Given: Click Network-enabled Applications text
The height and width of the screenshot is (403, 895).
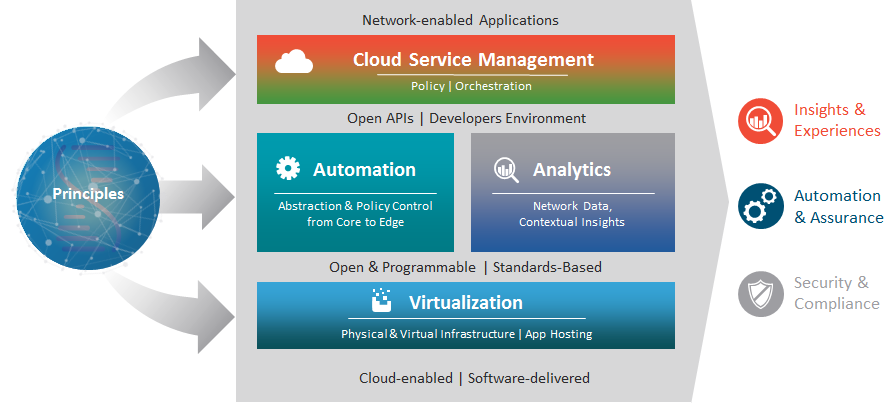Looking at the screenshot, I should tap(461, 21).
